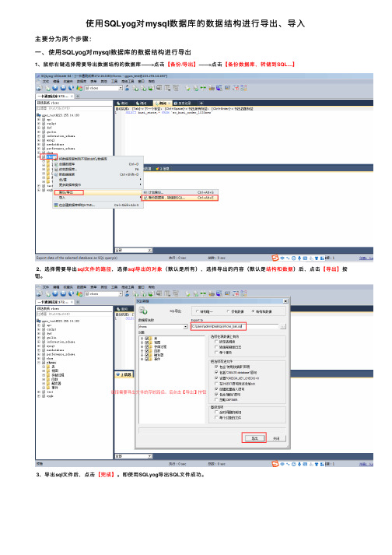Click the browse ... button beside export path

(x=283, y=326)
